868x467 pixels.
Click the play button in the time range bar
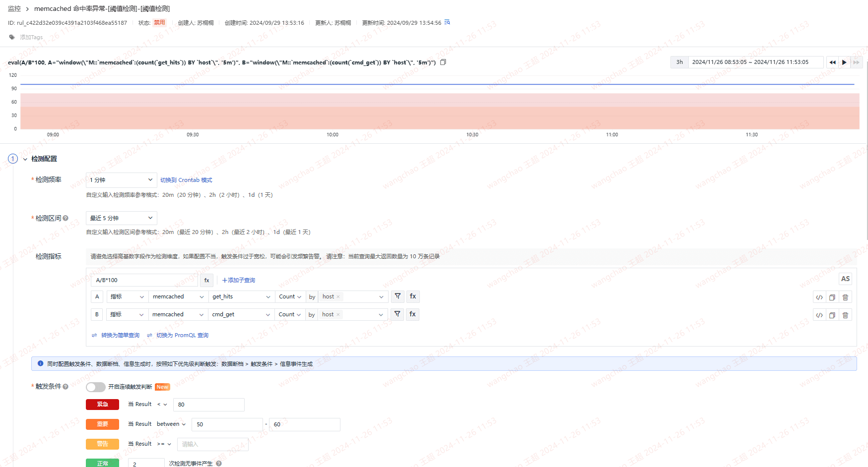(x=844, y=62)
